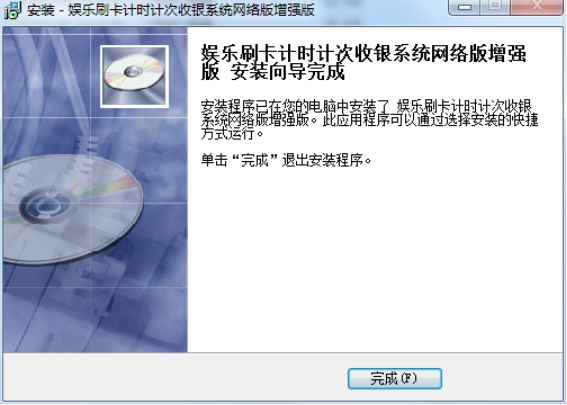Click the text 方式运行。
This screenshot has width=567, height=405.
(x=234, y=134)
